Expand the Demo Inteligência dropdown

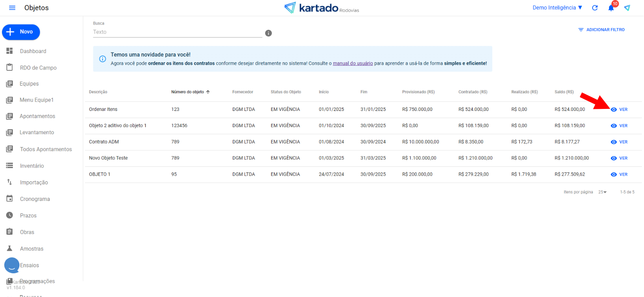coord(557,8)
